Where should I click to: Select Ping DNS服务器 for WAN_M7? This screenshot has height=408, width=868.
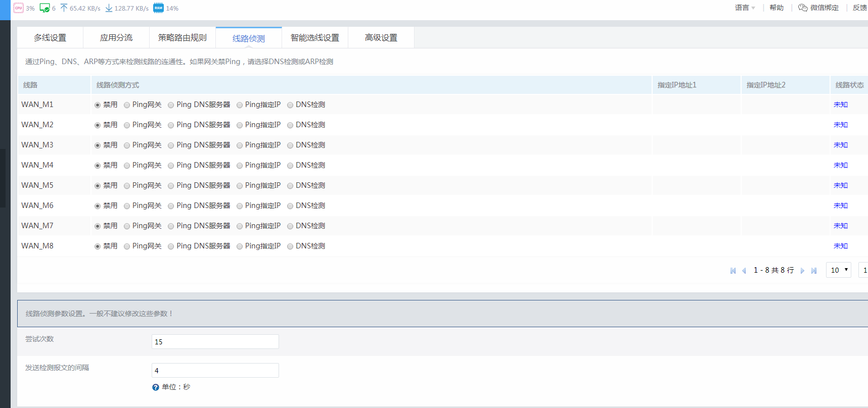click(171, 226)
